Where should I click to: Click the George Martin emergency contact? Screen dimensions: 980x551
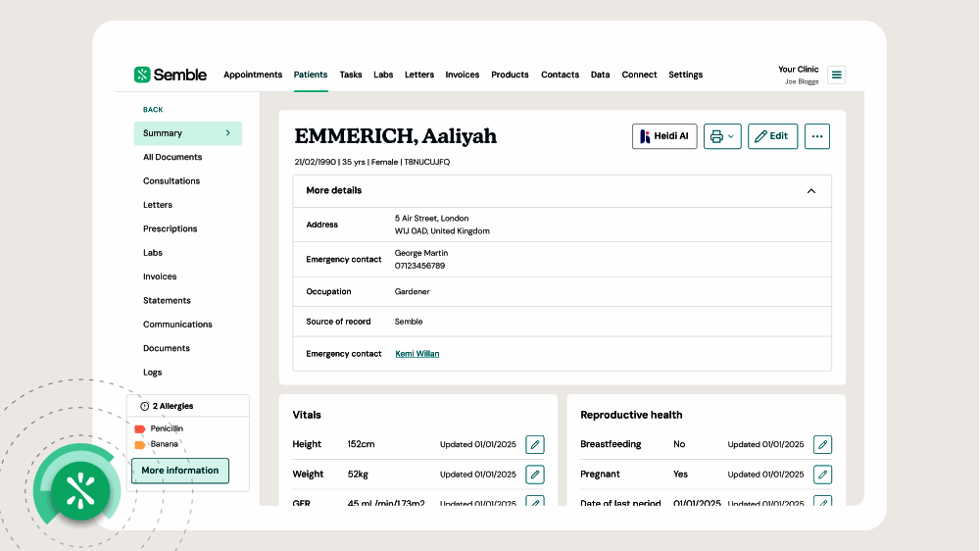tap(421, 253)
